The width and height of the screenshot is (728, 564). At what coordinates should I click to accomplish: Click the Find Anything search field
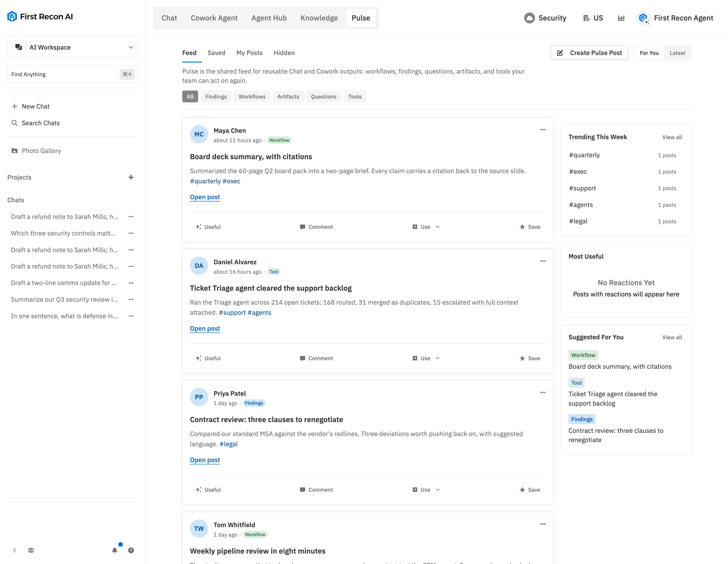click(x=73, y=74)
